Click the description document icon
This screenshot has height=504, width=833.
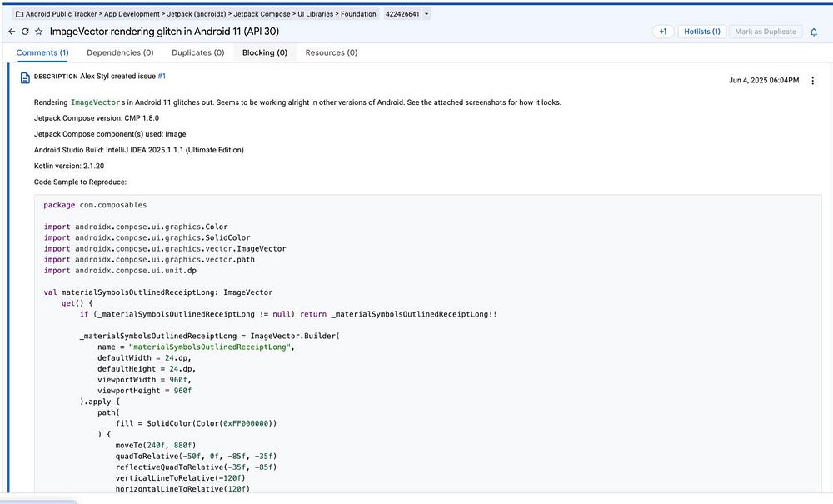pos(25,78)
